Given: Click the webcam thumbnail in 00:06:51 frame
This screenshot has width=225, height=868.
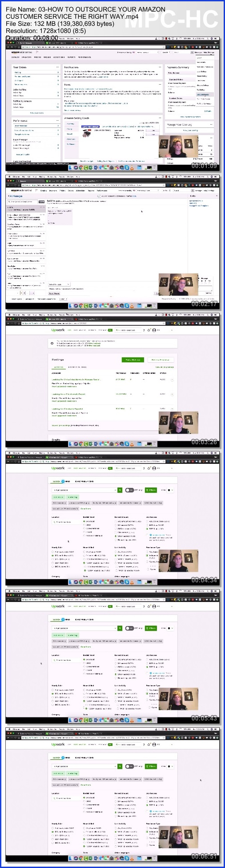Looking at the screenshot, I should pyautogui.click(x=178, y=838).
